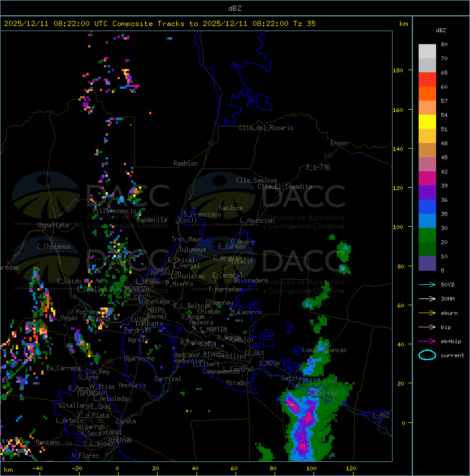Click the 'Manzano' map label

click(47, 442)
